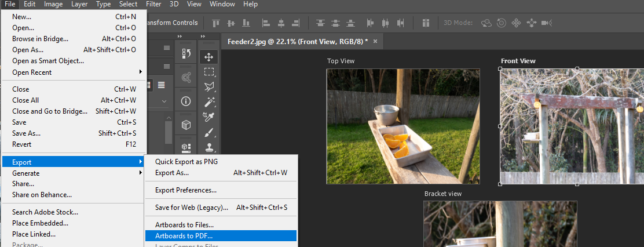
Task: Open the History panel icon
Action: (186, 53)
